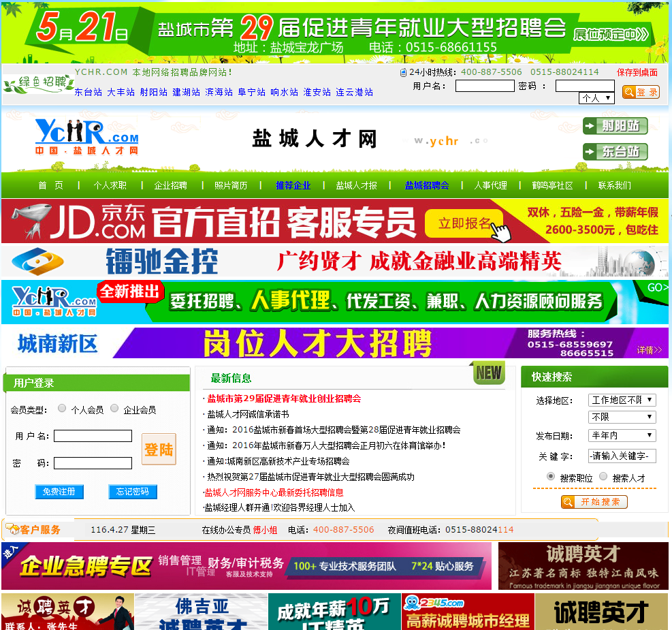The width and height of the screenshot is (672, 630).
Task: Open 企业招聘 in navigation bar
Action: [171, 185]
